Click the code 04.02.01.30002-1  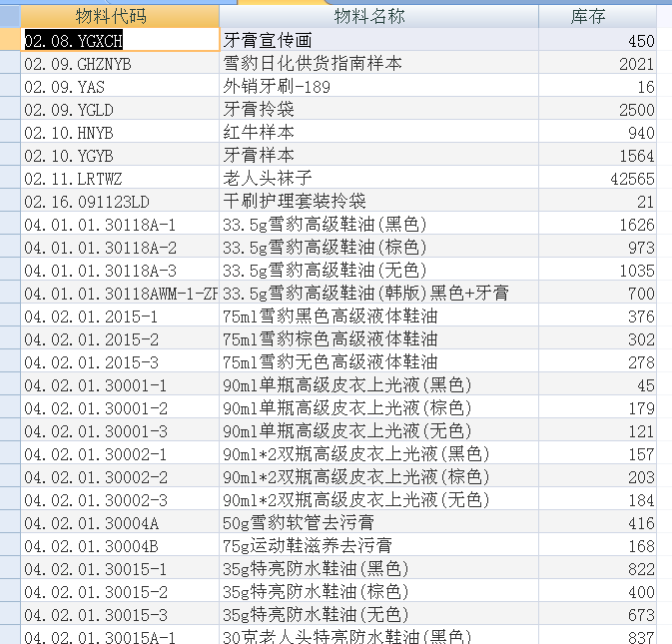120,454
